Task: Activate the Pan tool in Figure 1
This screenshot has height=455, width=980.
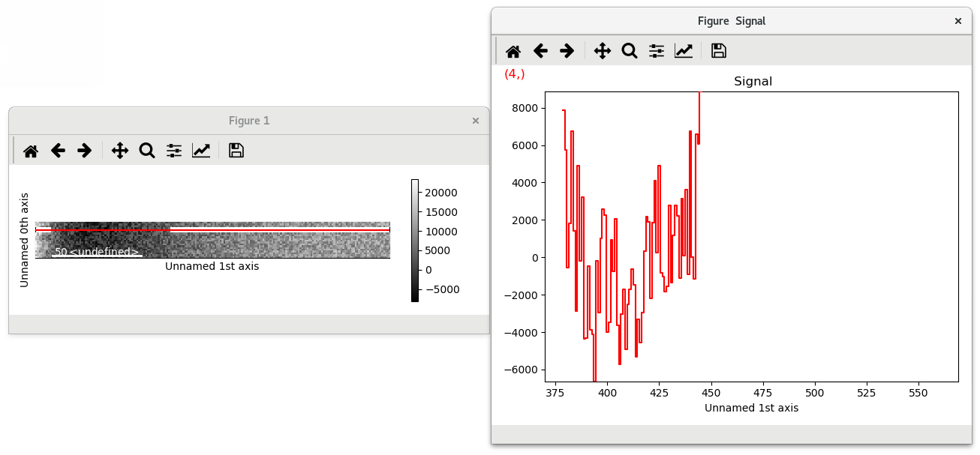Action: pyautogui.click(x=119, y=151)
